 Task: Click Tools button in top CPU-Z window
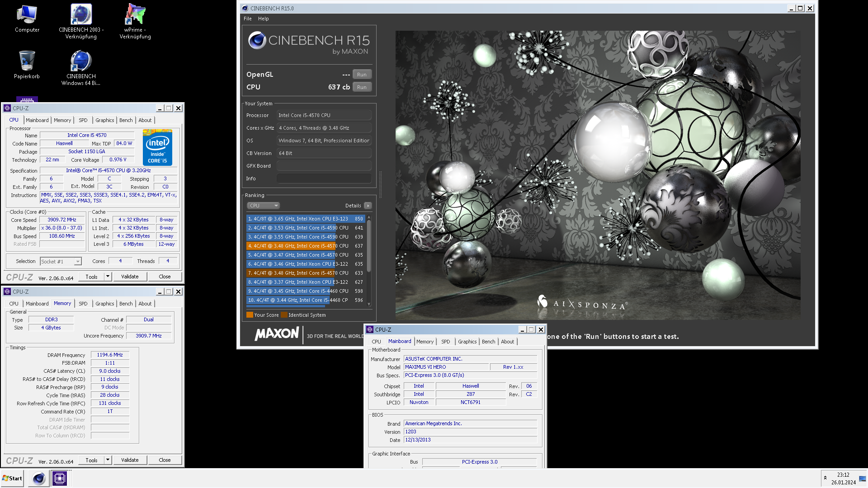coord(91,277)
